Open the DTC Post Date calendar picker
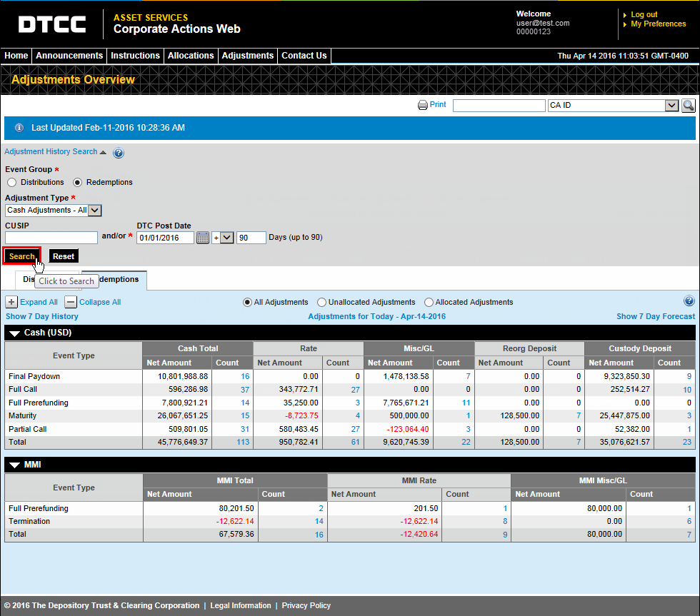 pos(202,238)
